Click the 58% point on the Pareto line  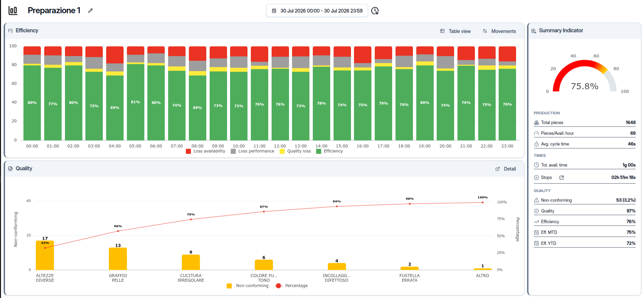[118, 231]
